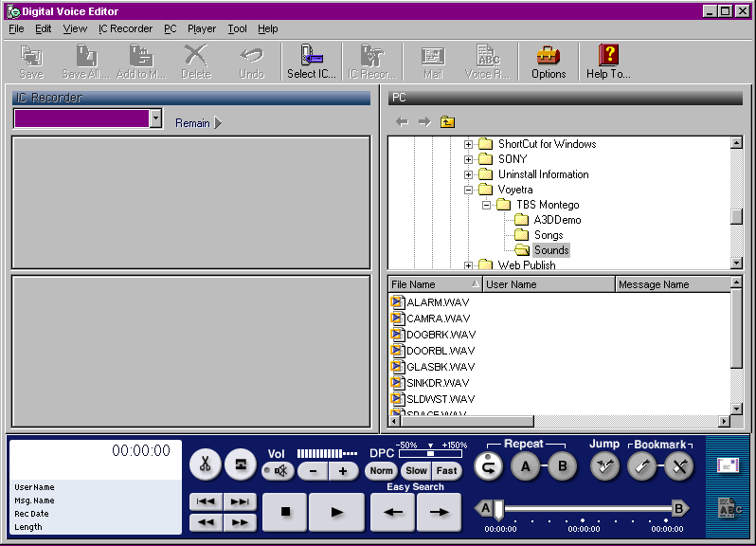Image resolution: width=756 pixels, height=546 pixels.
Task: Open the IC Recorder folder dropdown
Action: click(x=156, y=118)
